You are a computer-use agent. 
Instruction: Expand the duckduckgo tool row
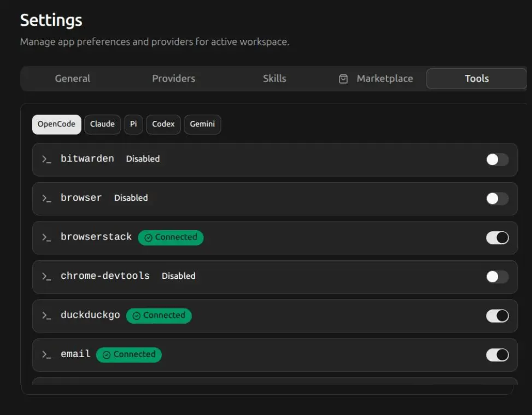point(275,315)
